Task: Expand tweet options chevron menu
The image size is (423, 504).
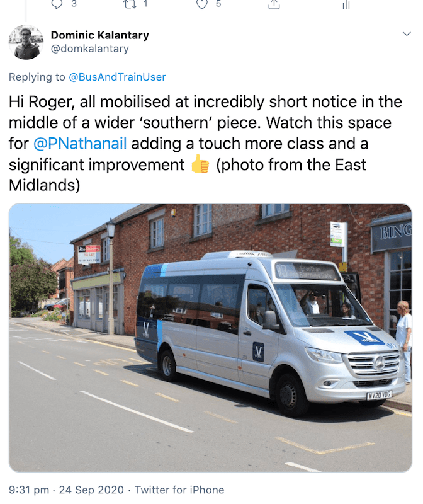Action: click(x=407, y=34)
